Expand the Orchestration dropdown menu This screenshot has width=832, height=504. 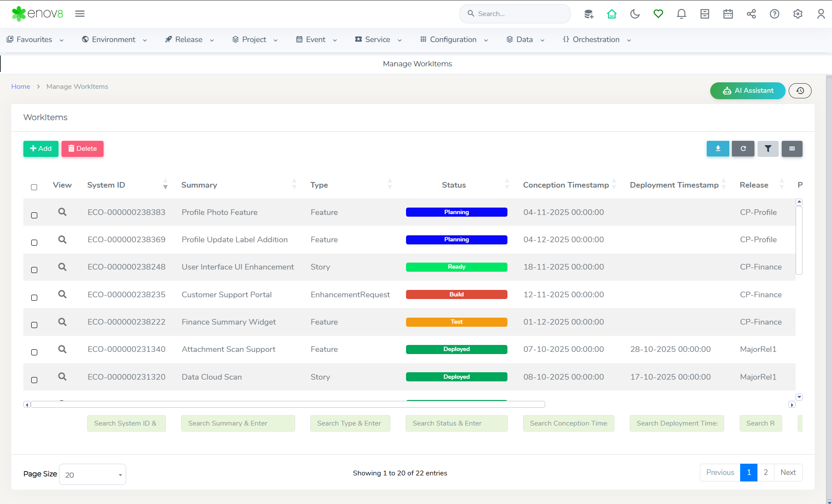tap(597, 39)
